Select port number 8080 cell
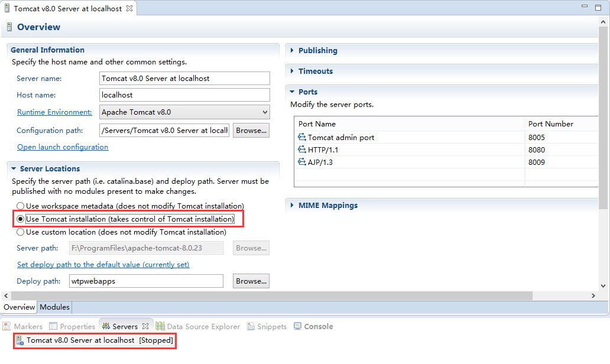Screen dimensions: 610x364 tap(561, 149)
